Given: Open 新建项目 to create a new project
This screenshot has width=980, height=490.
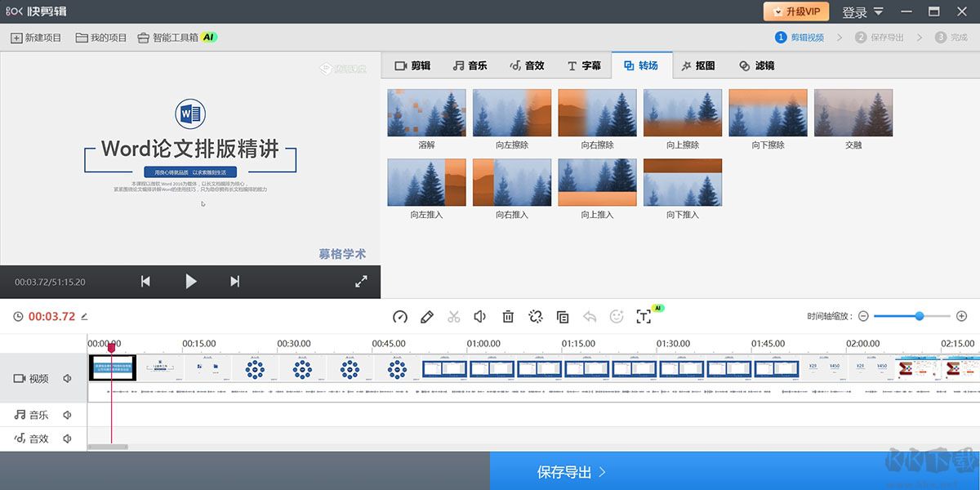Looking at the screenshot, I should click(x=34, y=37).
